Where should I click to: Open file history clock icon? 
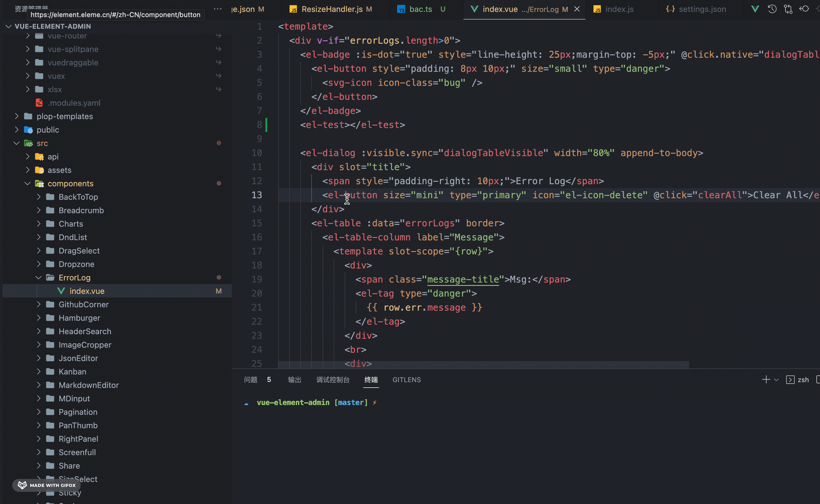coord(772,9)
